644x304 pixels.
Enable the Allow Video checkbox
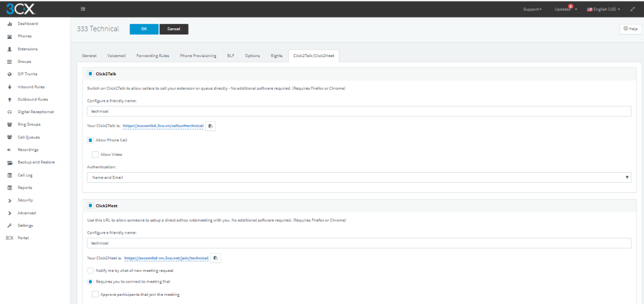pos(95,155)
